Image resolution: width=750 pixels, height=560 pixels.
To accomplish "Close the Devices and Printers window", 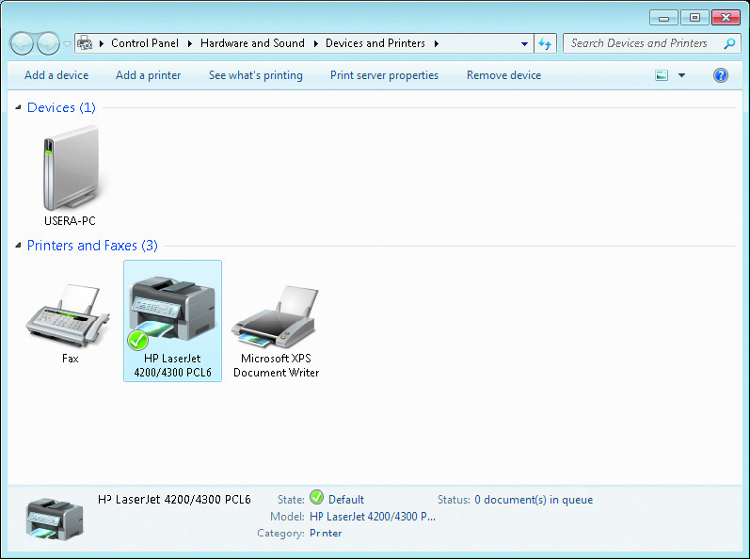I will tap(726, 18).
